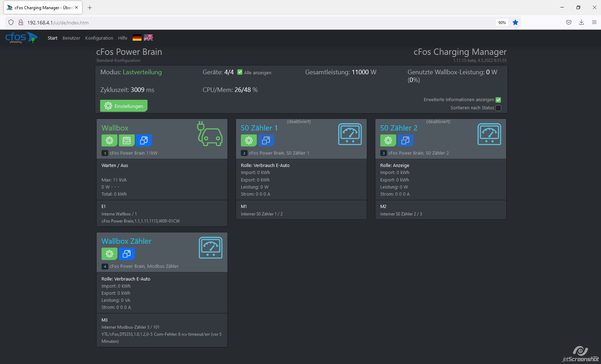Open the Start menu item
This screenshot has width=601, height=364.
[52, 38]
